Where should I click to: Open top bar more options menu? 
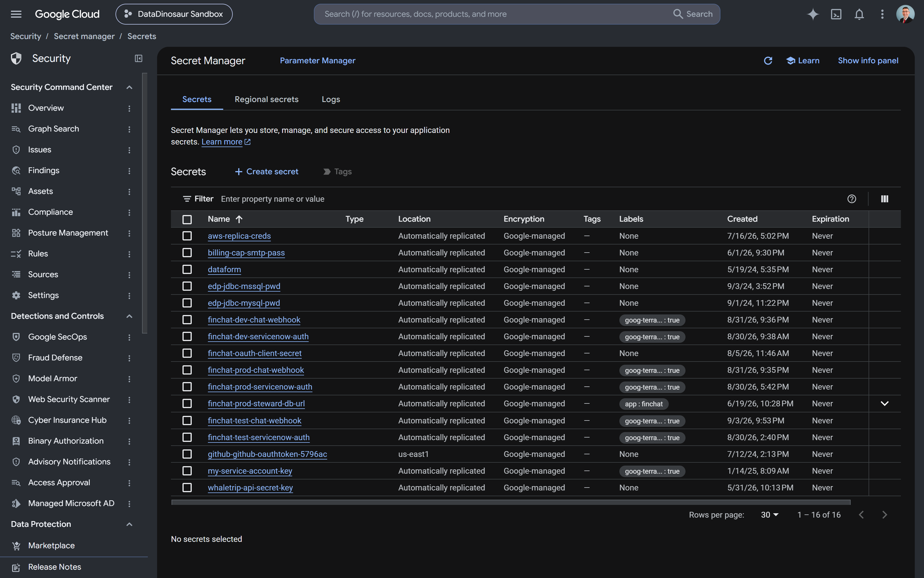pos(882,14)
